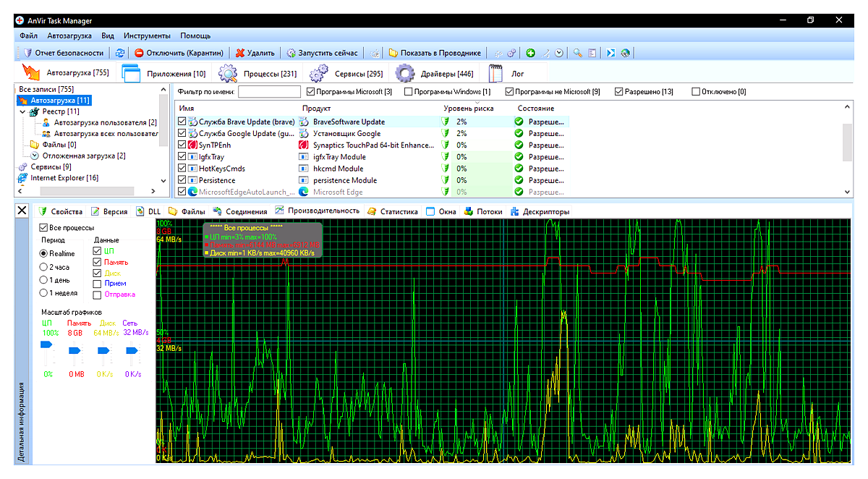Screen dimensions: 868x479
Task: Enable the Прием data checkbox
Action: 98,284
